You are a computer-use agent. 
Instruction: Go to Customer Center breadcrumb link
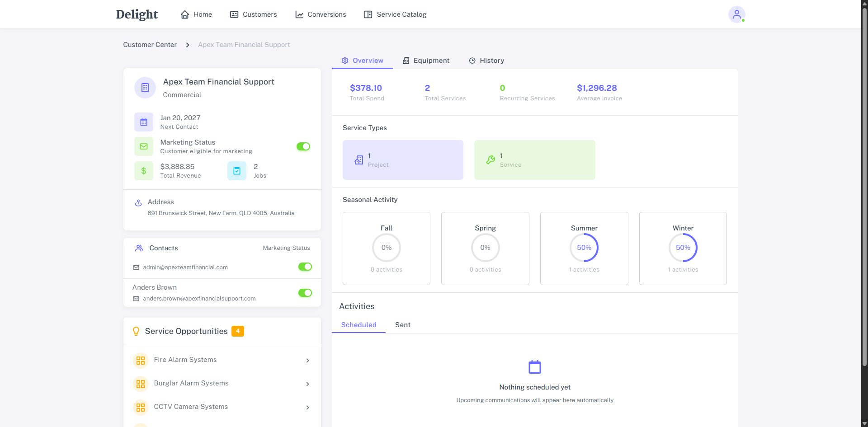click(150, 45)
